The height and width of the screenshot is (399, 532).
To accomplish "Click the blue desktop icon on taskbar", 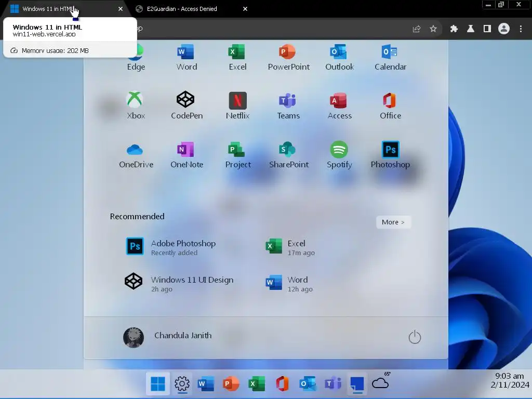I will coord(357,384).
